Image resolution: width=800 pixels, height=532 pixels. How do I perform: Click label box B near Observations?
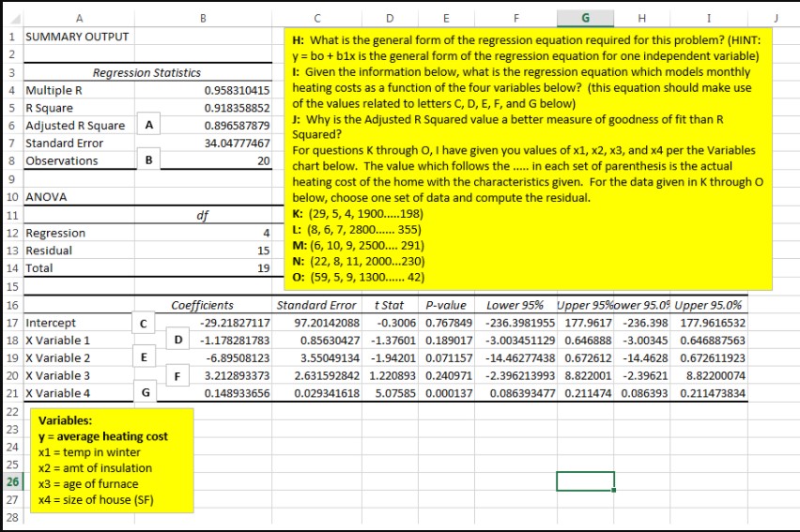pos(148,160)
